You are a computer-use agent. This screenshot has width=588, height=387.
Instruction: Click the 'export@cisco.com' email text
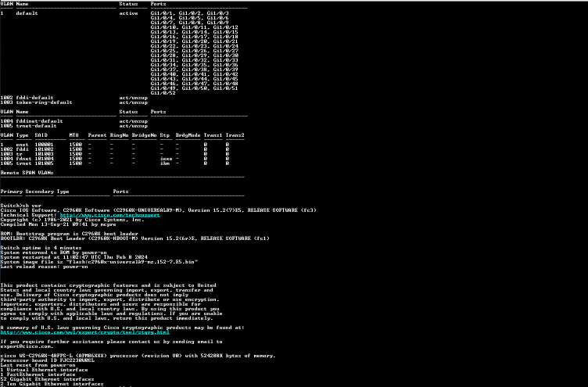pyautogui.click(x=27, y=346)
